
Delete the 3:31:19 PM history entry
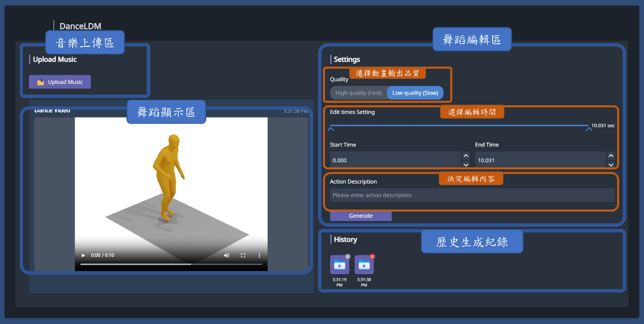click(x=348, y=256)
